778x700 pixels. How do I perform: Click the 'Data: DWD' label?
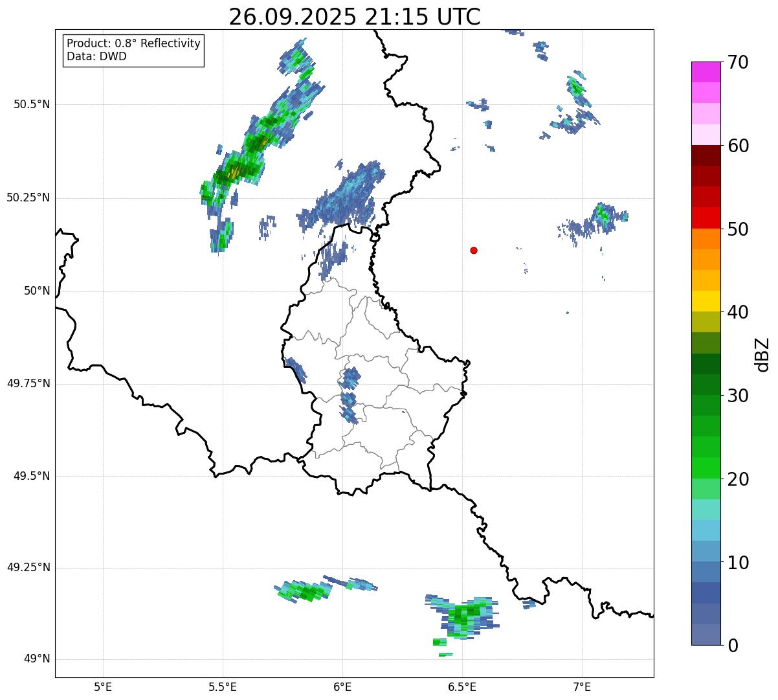(96, 56)
